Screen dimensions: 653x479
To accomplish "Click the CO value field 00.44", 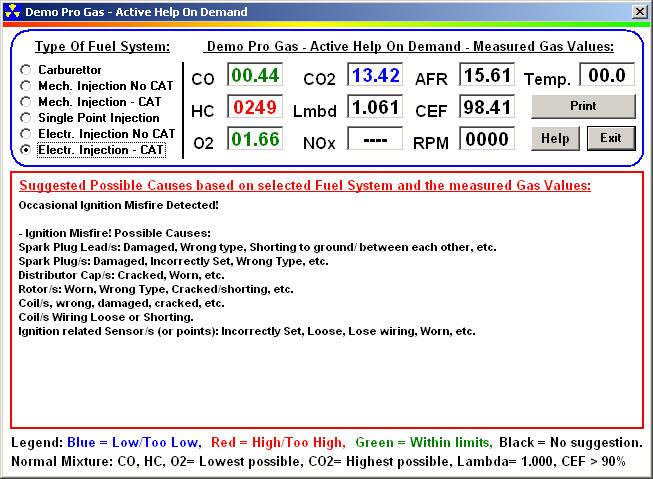I will click(x=256, y=75).
